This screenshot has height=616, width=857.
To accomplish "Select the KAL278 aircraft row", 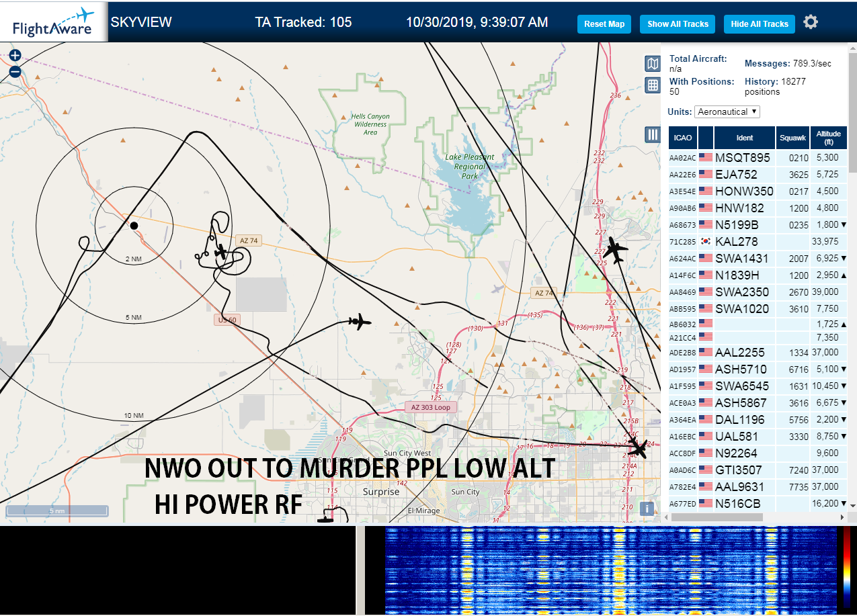I will [758, 241].
